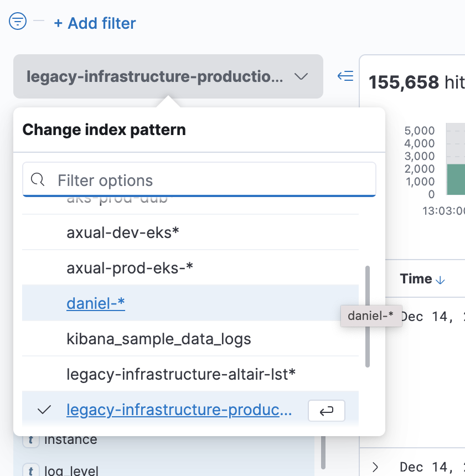
Task: Click the checked legacy-infrastructure-produc... option
Action: [x=178, y=410]
